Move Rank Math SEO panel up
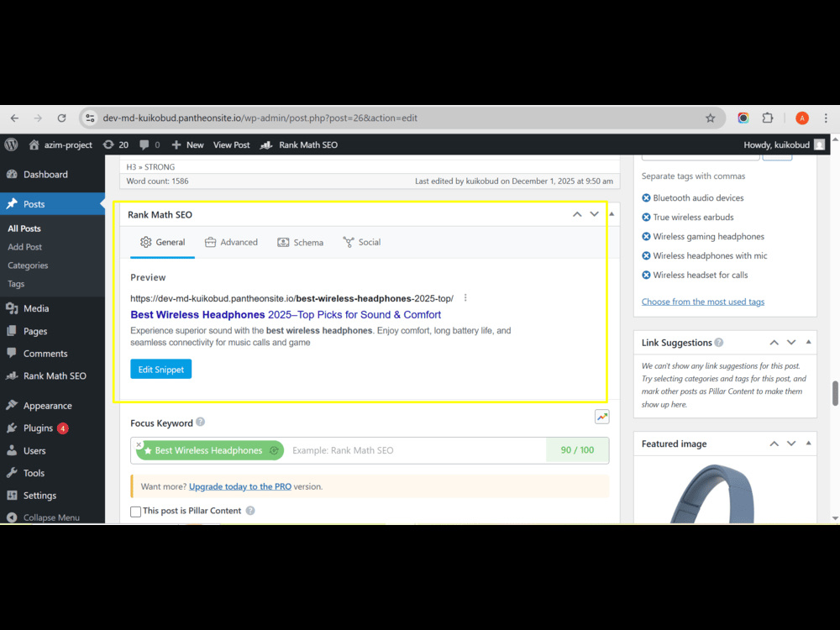 (x=577, y=214)
